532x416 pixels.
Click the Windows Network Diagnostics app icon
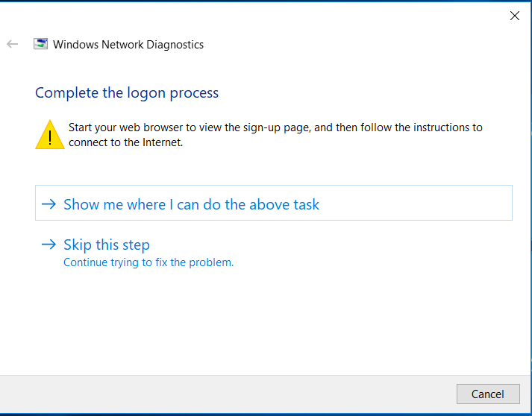[40, 44]
